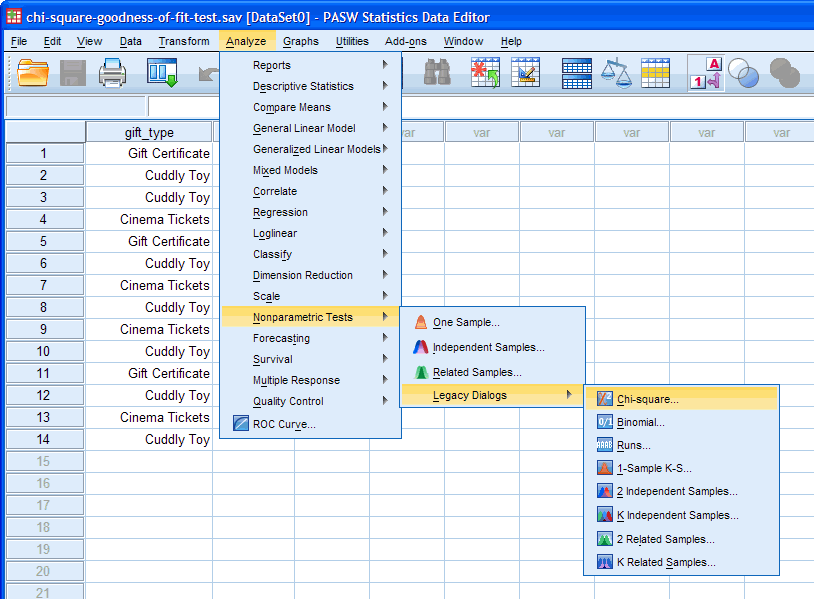Select row header number 14
Viewport: 814px width, 599px height.
pyautogui.click(x=45, y=439)
